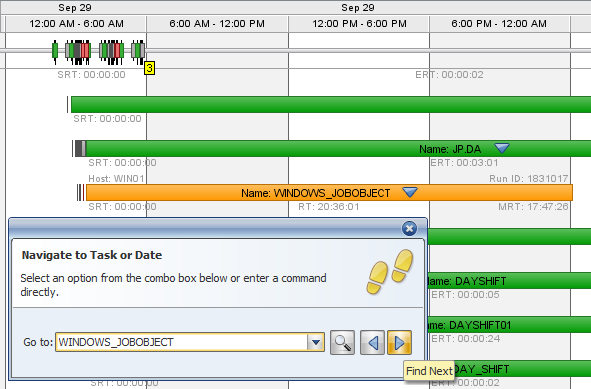Click the RT: 20:36:01 runtime label

click(329, 207)
